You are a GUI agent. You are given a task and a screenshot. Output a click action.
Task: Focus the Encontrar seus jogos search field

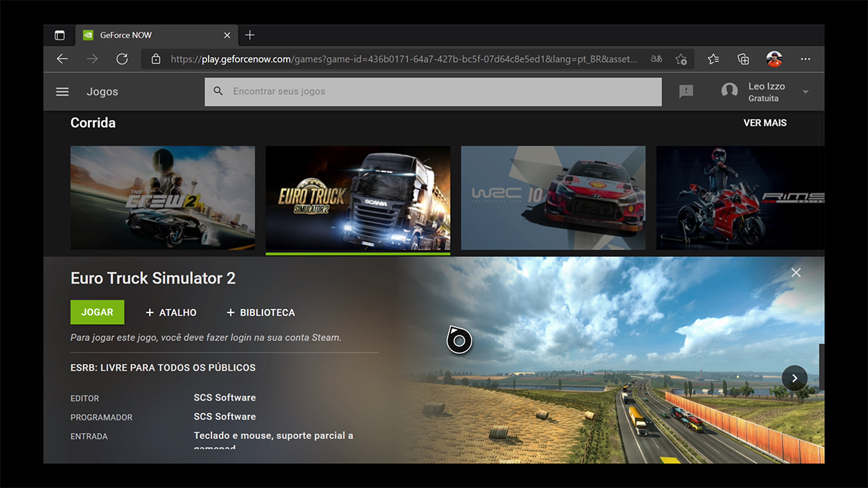point(433,91)
